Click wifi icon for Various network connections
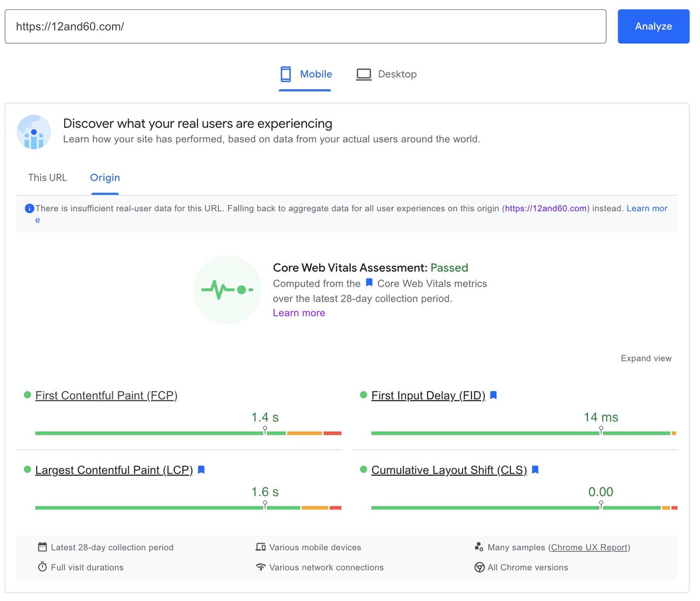The height and width of the screenshot is (601, 700). [x=261, y=567]
